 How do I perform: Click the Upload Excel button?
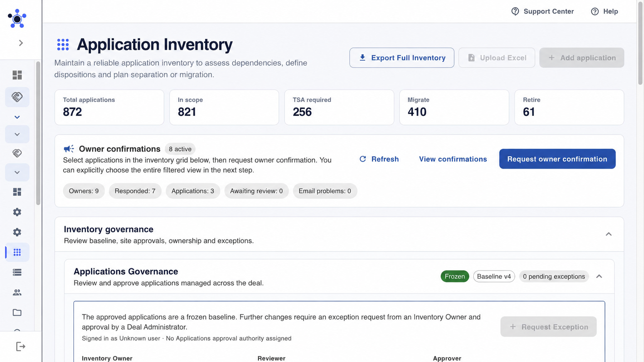[496, 58]
